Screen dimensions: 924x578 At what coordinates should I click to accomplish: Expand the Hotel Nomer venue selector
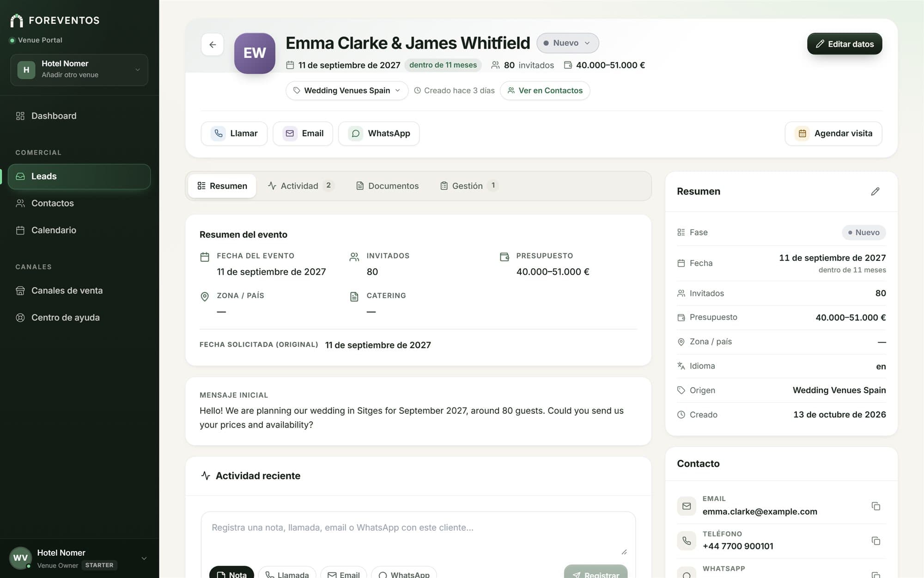(79, 70)
